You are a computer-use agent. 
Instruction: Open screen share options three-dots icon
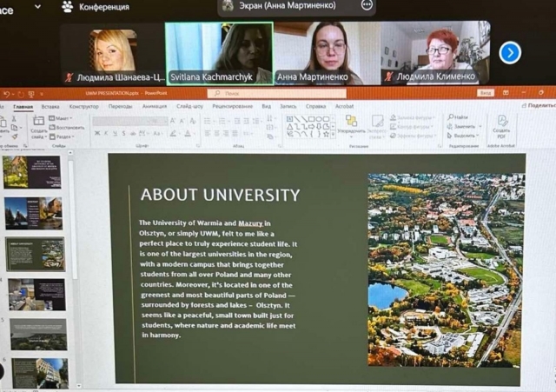367,5
